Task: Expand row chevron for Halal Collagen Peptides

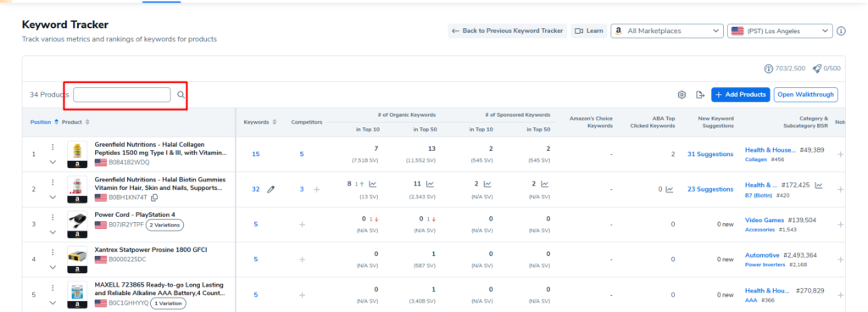Action: 53,162
